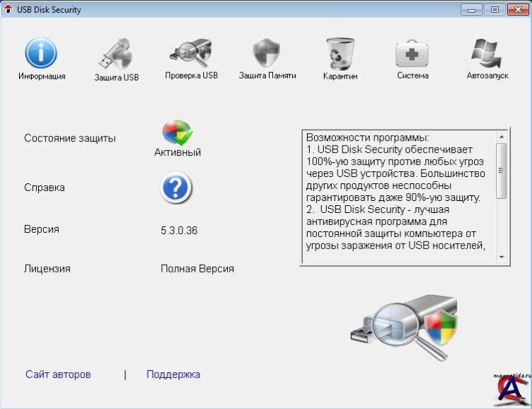Click the USB Disk Security title bar icon
The image size is (532, 409).
8,9
